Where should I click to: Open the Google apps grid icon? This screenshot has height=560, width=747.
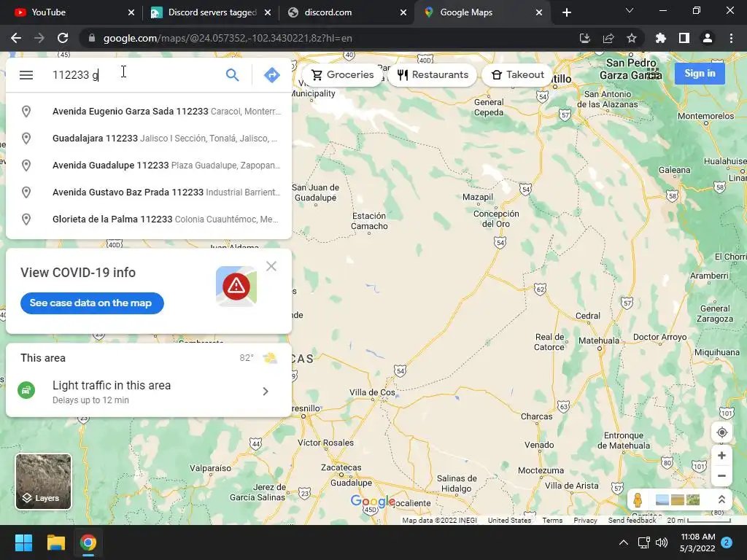(x=653, y=74)
